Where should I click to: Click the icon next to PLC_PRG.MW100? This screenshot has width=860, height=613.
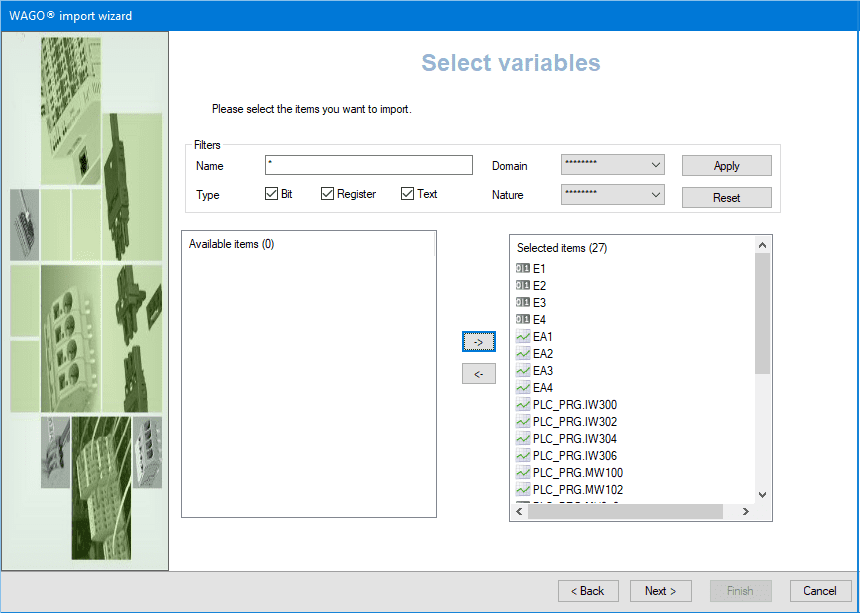[x=523, y=473]
